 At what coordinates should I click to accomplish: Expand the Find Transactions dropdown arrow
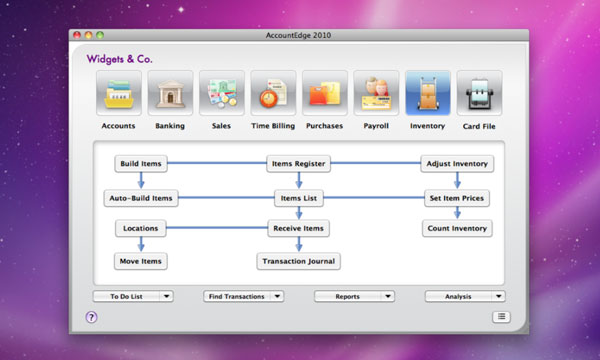(x=277, y=296)
